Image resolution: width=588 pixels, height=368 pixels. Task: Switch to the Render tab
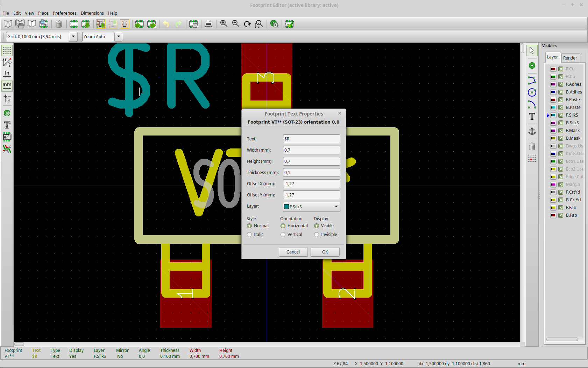(570, 58)
